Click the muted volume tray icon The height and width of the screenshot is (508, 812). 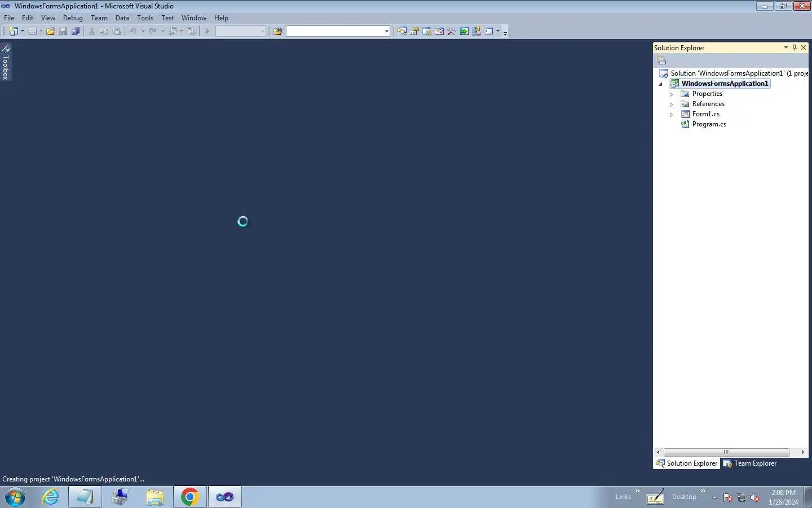pos(755,497)
